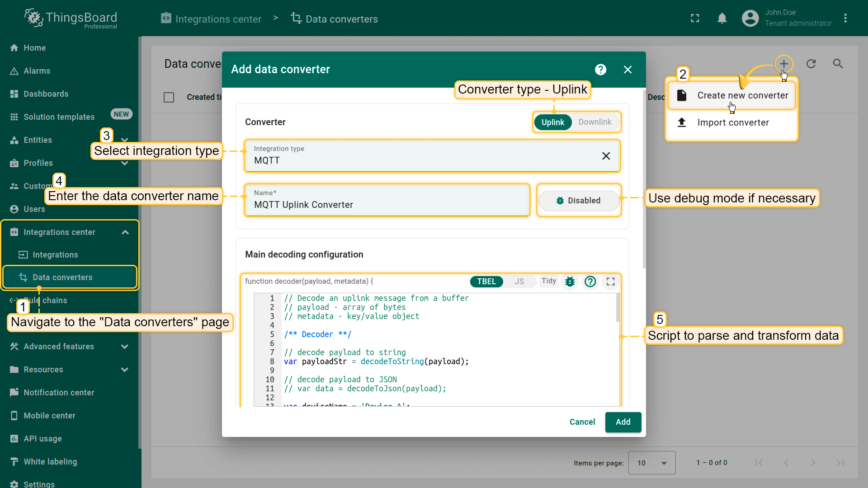Screen dimensions: 868x488
Task: Click the debug bug icon in editor toolbar
Action: tap(570, 282)
